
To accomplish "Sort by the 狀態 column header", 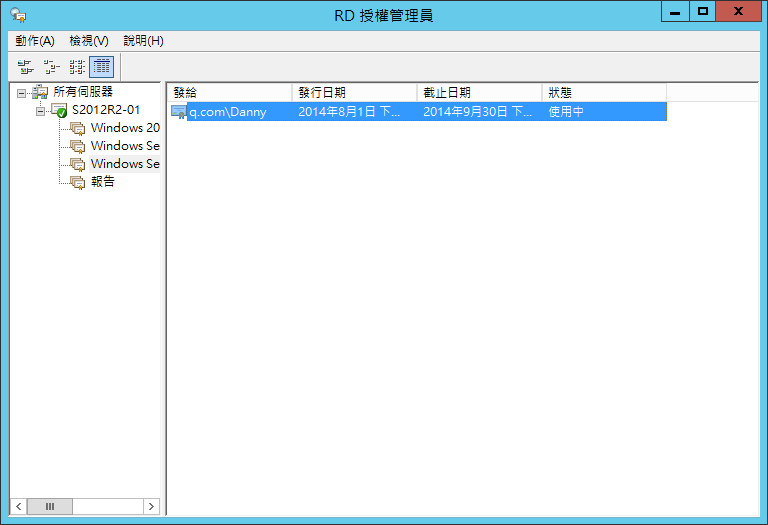I will [604, 93].
